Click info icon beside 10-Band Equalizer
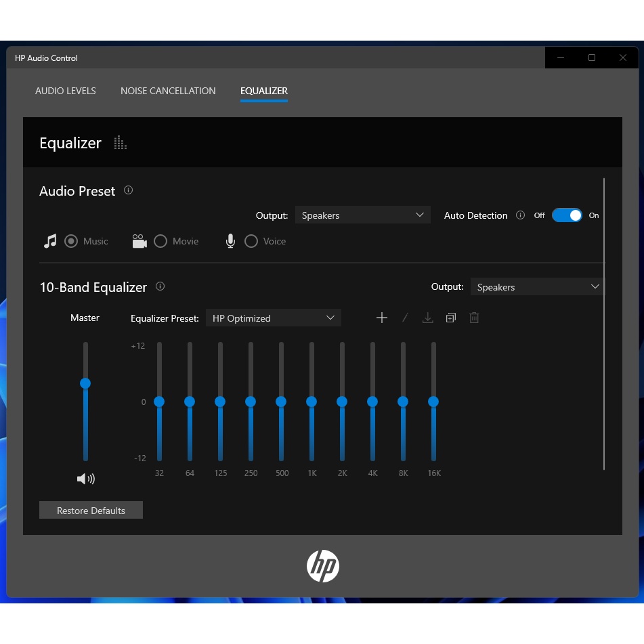644x644 pixels. [160, 286]
